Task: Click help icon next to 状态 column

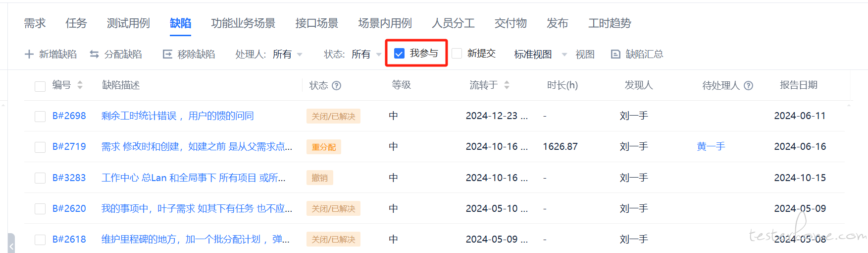Action: coord(337,85)
